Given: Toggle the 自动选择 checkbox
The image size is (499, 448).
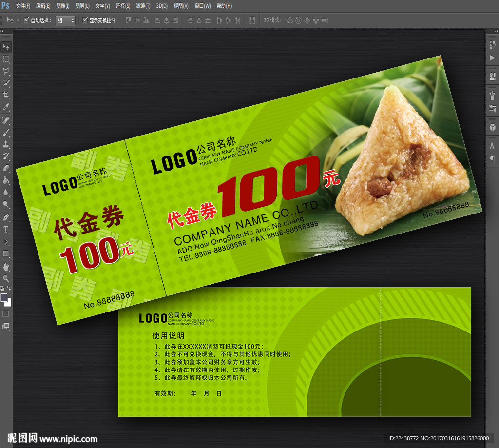Looking at the screenshot, I should 27,20.
